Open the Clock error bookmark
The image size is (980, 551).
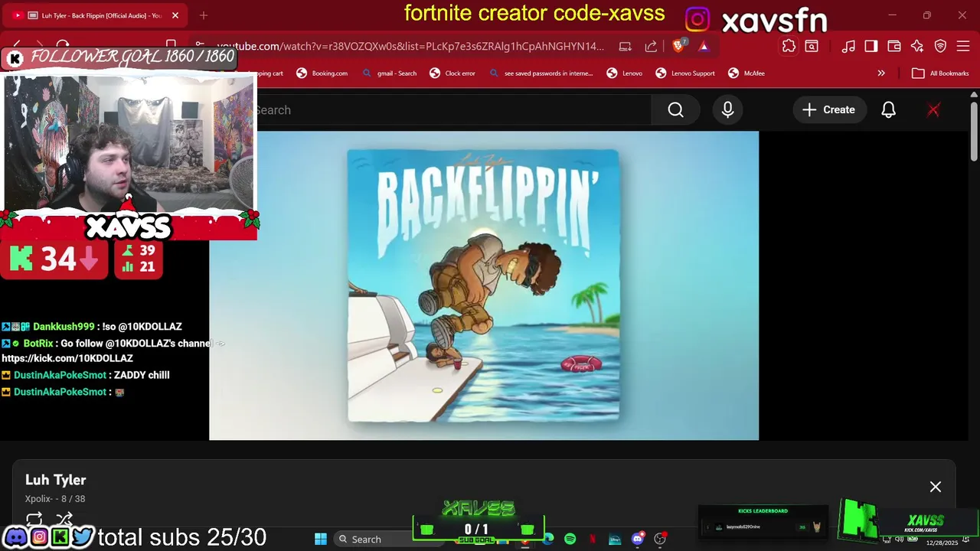[x=452, y=73]
